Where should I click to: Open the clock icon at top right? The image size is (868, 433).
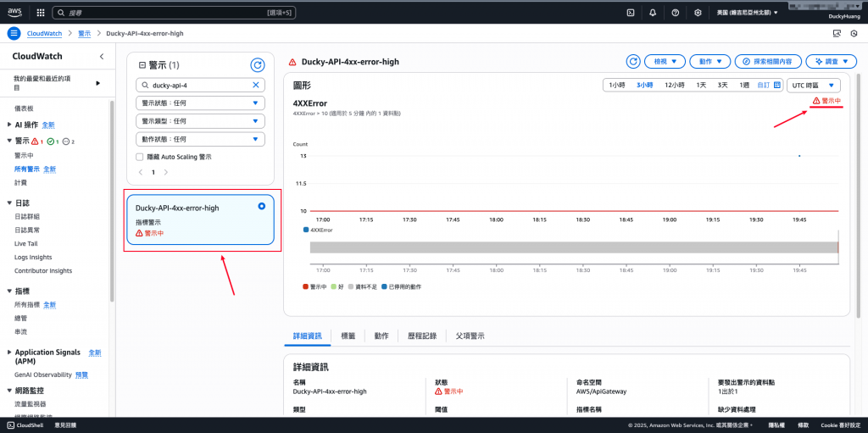(854, 34)
